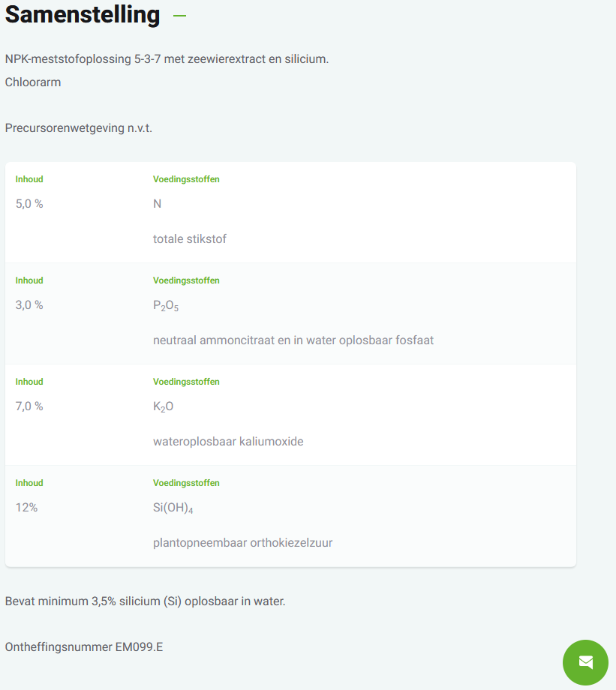Select the 7,0 % content value
Viewport: 616px width, 690px height.
[x=29, y=406]
